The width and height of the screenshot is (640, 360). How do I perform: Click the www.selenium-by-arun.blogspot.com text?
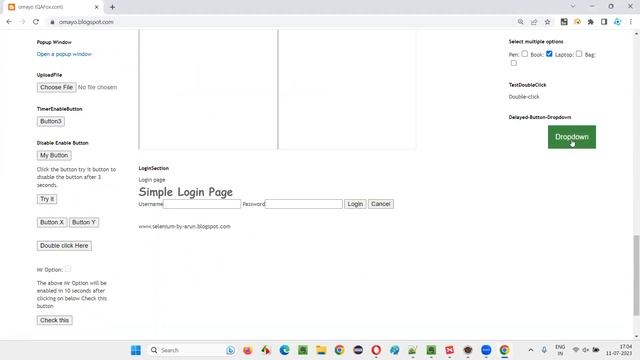pyautogui.click(x=184, y=226)
